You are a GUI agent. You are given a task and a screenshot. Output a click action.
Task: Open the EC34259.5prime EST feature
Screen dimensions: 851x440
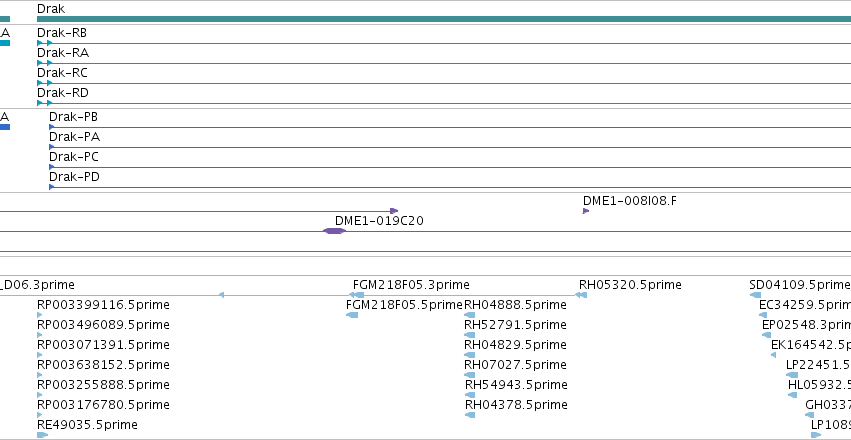pos(763,315)
